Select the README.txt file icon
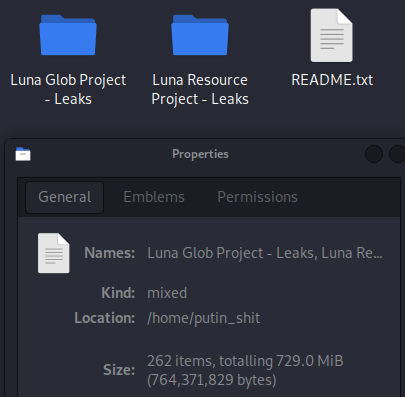Screen dimensions: 405x397 (332, 35)
